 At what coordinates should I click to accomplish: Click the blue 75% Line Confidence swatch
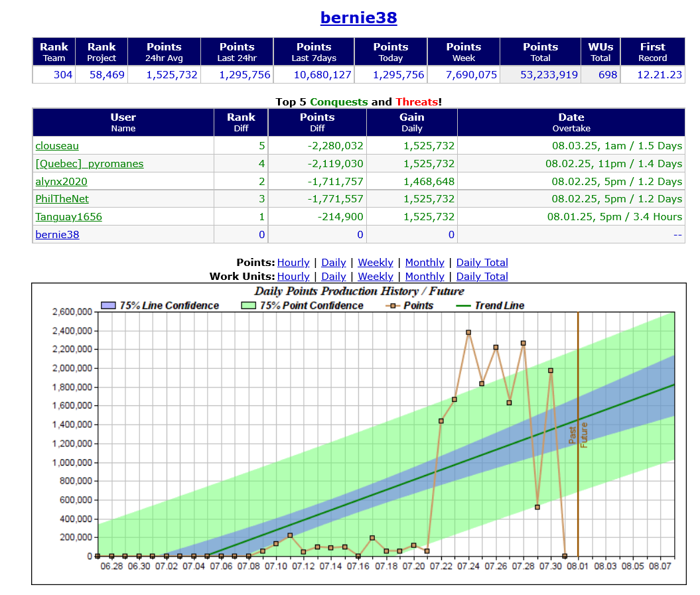pos(108,306)
